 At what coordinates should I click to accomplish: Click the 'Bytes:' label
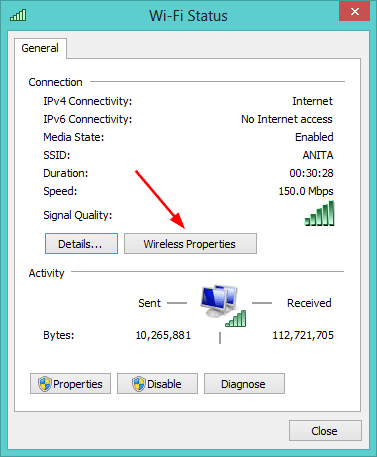(x=59, y=335)
